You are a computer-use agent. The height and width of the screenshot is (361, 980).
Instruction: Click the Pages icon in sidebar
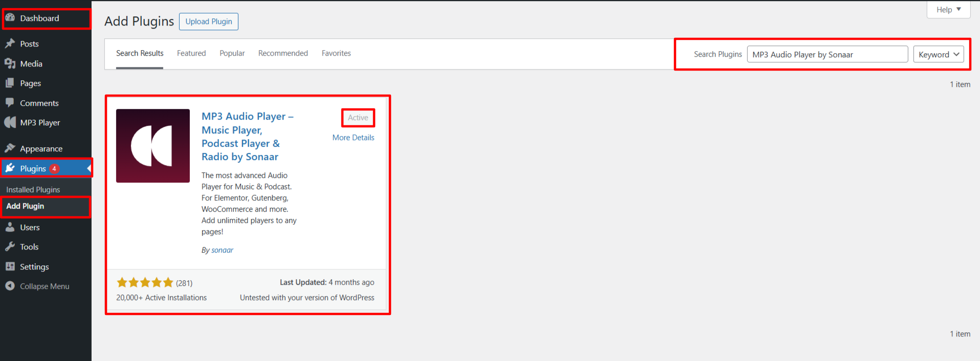[10, 83]
